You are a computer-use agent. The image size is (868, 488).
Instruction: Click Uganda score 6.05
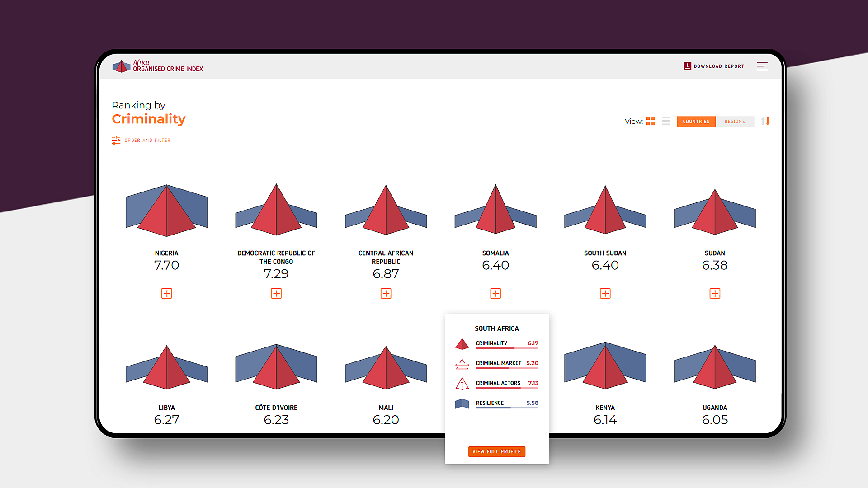click(715, 420)
